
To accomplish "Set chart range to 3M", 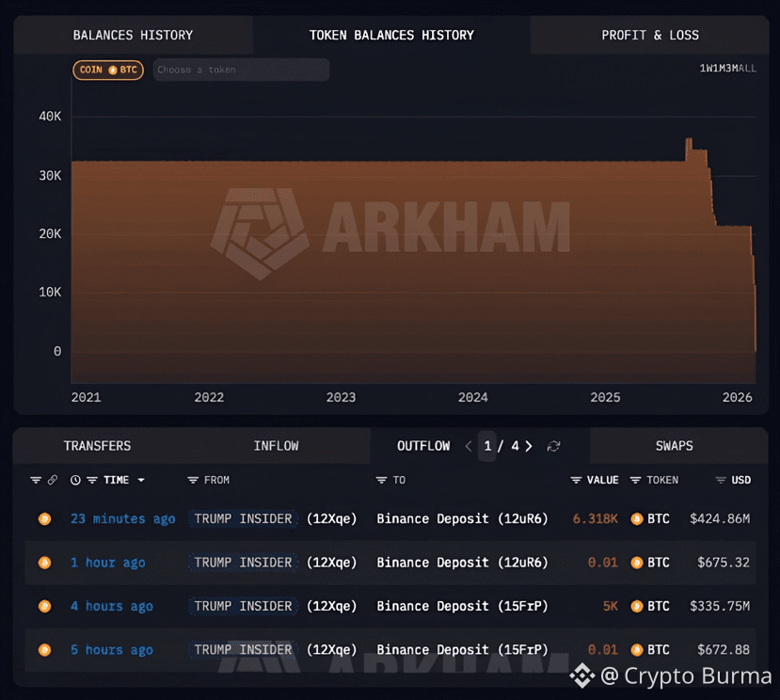I will 731,69.
